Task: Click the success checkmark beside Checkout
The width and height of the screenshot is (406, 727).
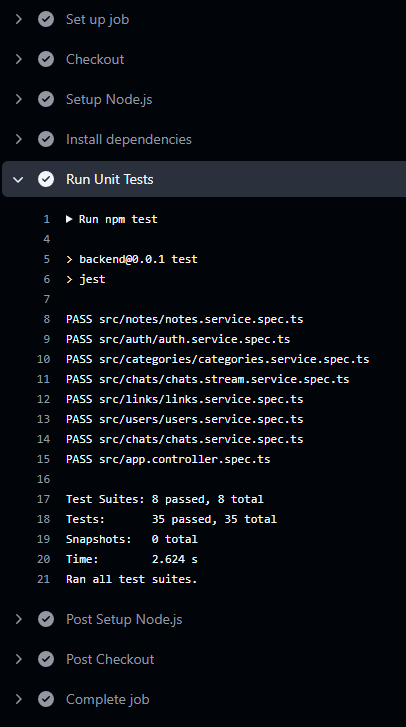Action: click(x=46, y=59)
